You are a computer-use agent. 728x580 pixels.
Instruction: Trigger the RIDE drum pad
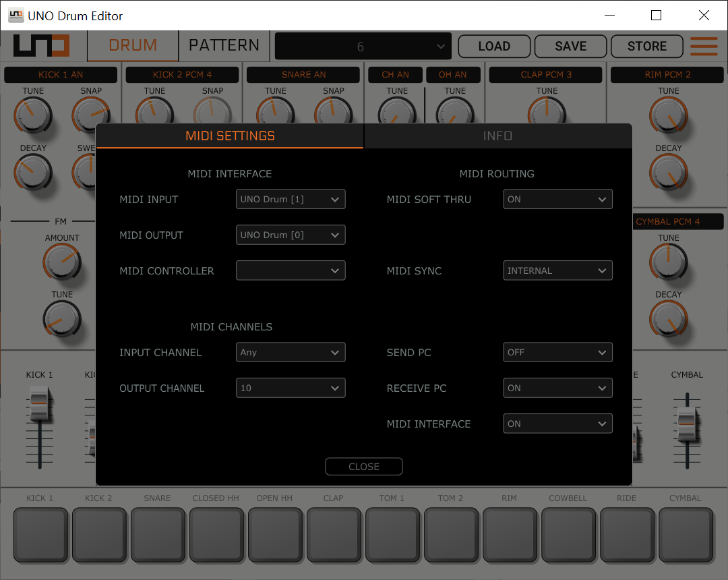pyautogui.click(x=628, y=535)
